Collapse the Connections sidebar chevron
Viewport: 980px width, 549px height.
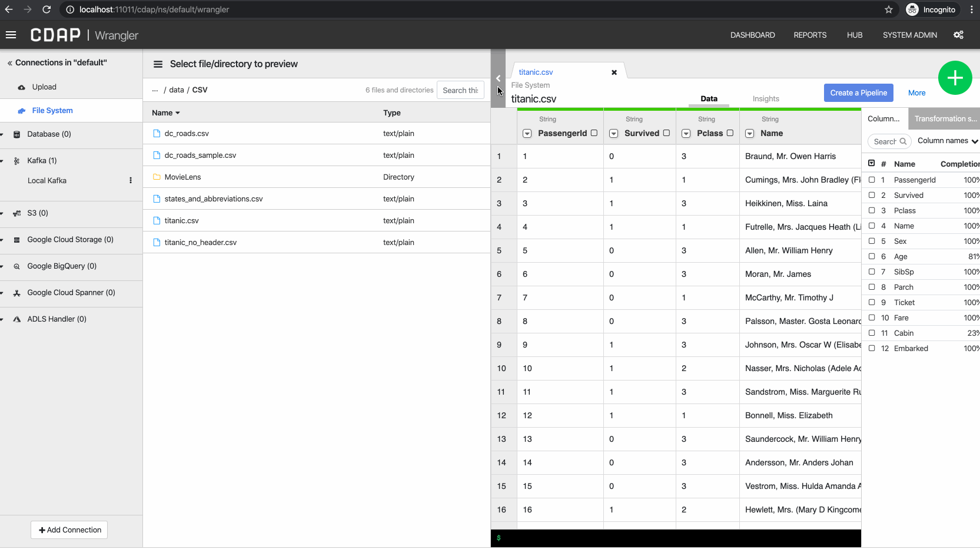[x=9, y=63]
